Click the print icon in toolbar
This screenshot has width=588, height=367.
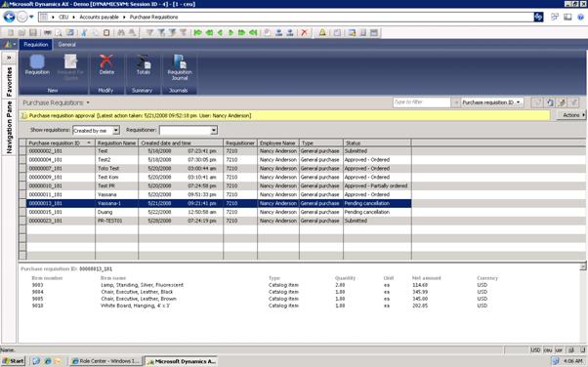point(48,32)
